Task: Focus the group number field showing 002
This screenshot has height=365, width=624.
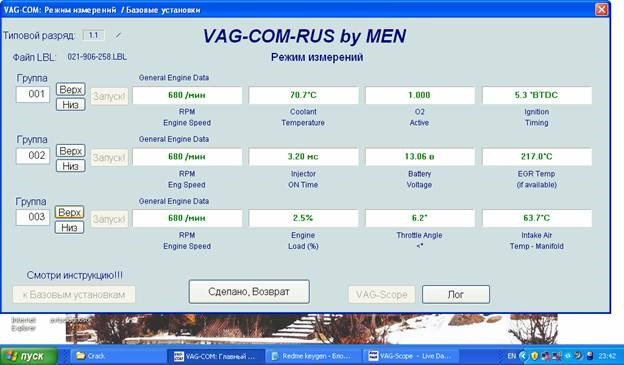Action: click(x=33, y=156)
